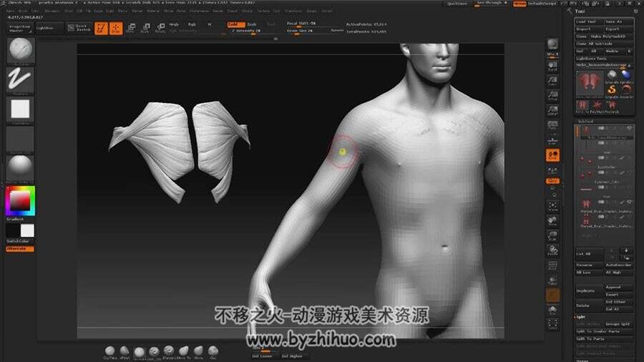Open Projection Master

(20, 29)
